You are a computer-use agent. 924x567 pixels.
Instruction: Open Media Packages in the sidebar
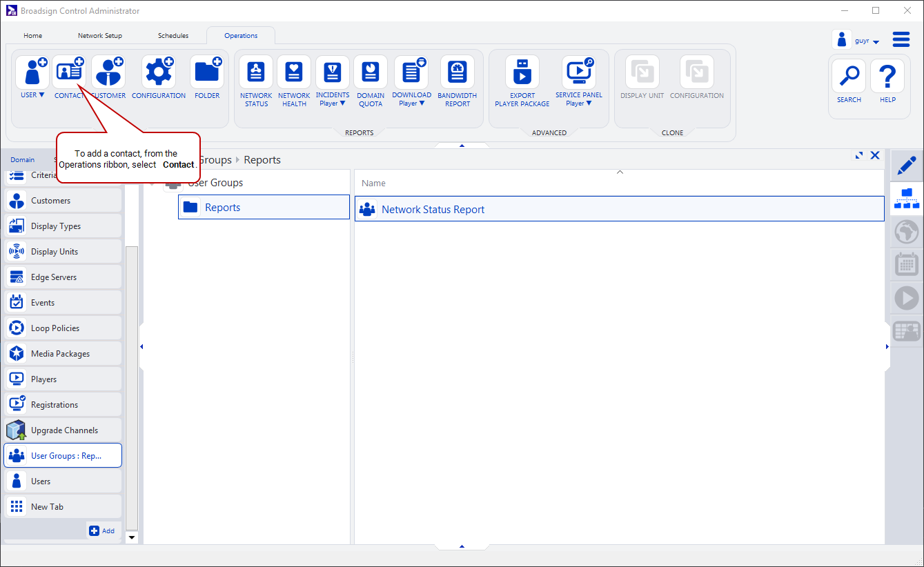click(63, 354)
